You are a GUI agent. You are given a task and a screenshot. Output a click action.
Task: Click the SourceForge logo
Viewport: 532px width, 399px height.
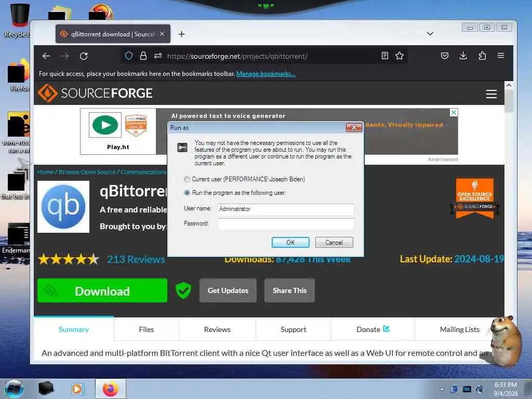pyautogui.click(x=95, y=93)
